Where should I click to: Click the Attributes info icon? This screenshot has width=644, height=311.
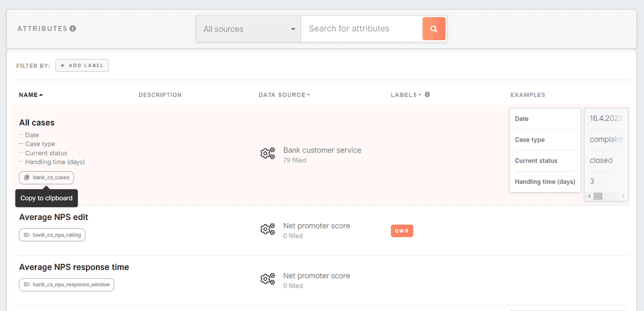pyautogui.click(x=72, y=28)
